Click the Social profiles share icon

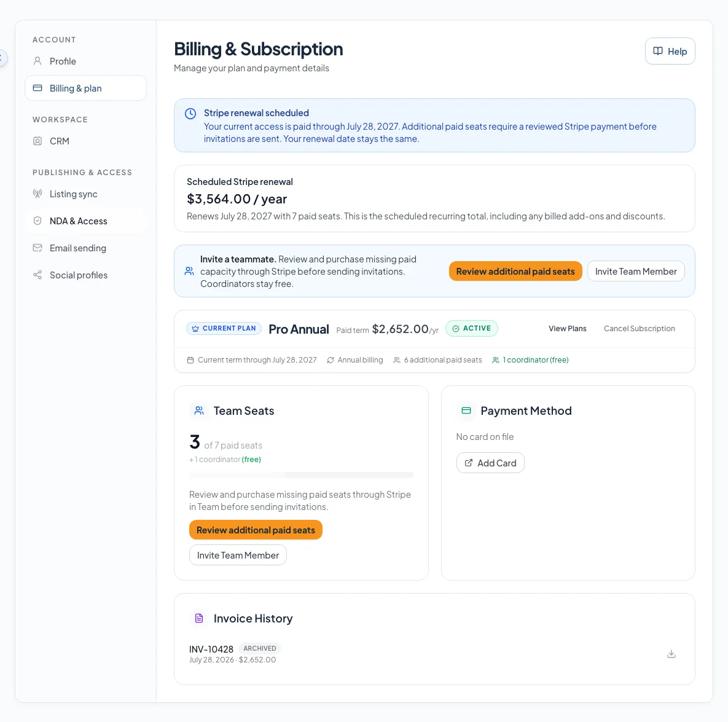tap(37, 275)
